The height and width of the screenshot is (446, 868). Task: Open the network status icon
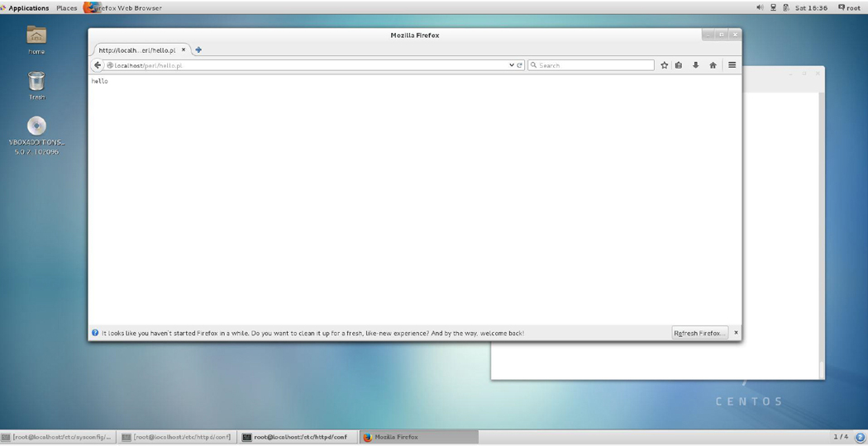pyautogui.click(x=773, y=7)
